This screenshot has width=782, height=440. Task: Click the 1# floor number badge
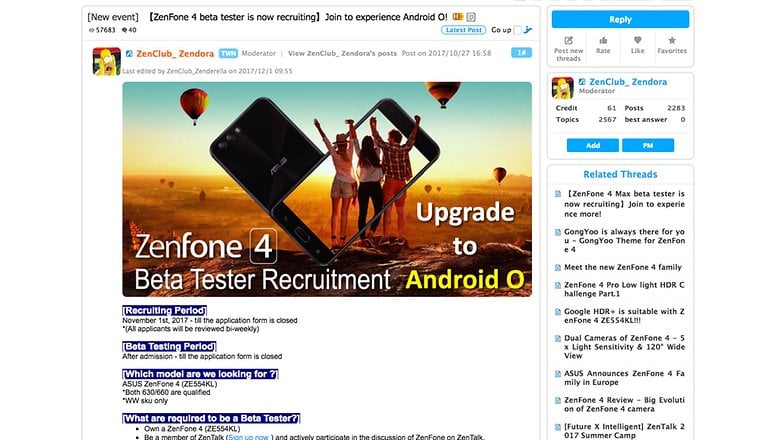521,52
